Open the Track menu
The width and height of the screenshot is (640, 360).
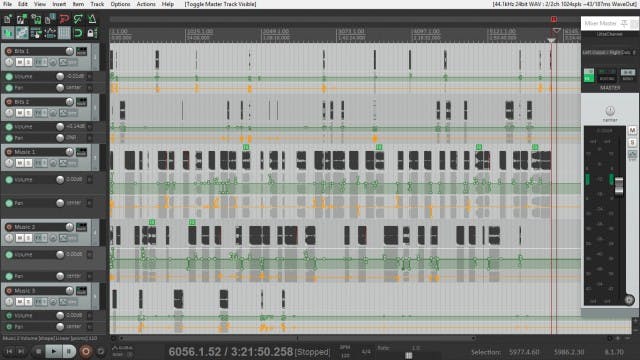point(97,4)
